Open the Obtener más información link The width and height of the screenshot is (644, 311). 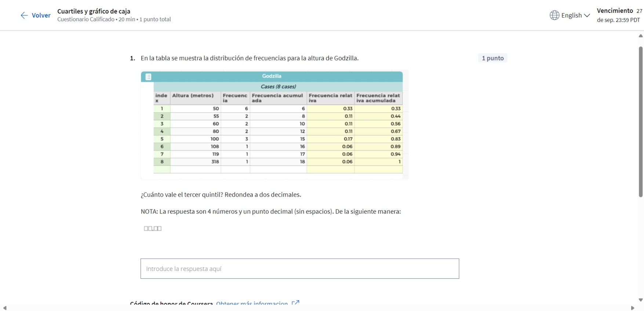point(252,304)
